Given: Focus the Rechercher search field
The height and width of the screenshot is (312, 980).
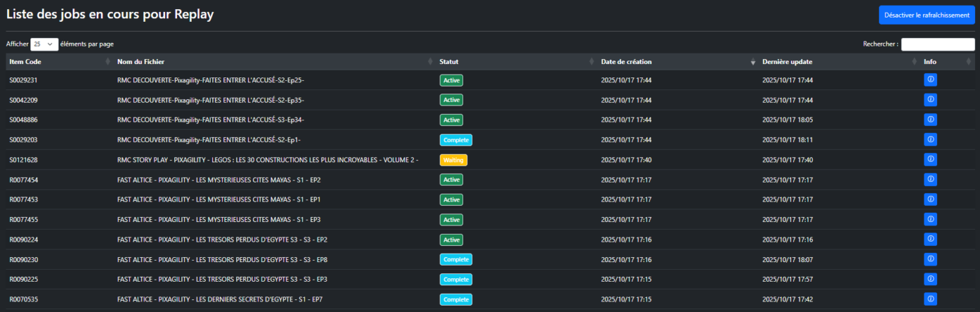Looking at the screenshot, I should click(x=938, y=44).
